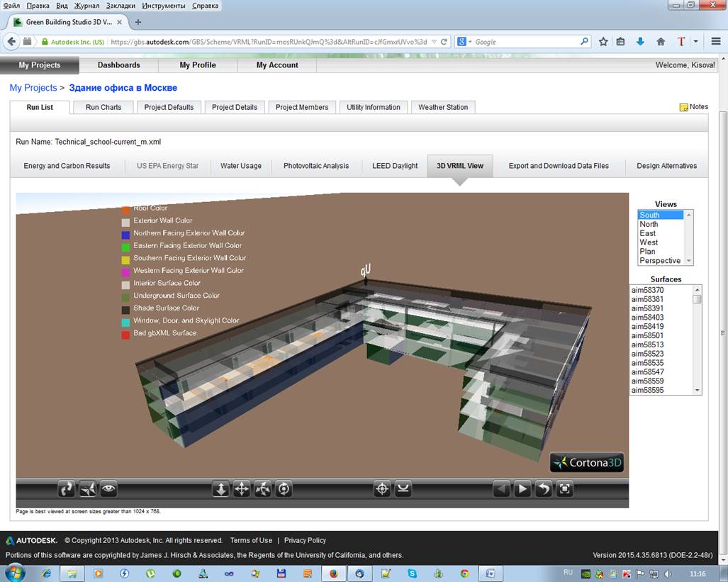728x582 pixels.
Task: Open the Energy and Carbon Results tab
Action: pos(67,166)
